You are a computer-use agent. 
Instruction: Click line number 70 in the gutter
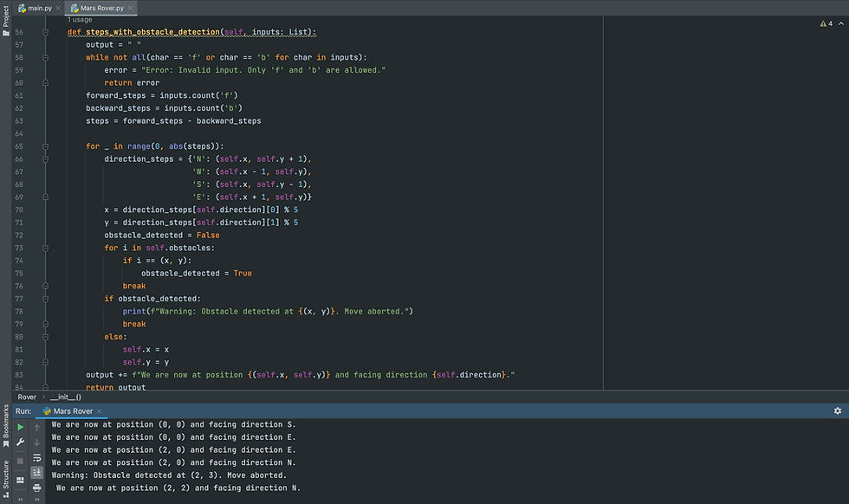point(19,210)
